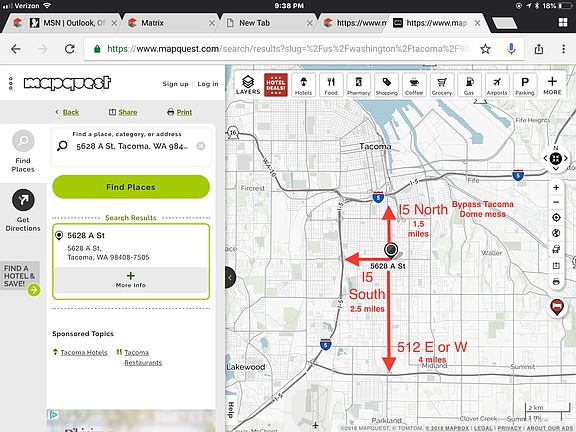Image resolution: width=576 pixels, height=432 pixels.
Task: Zoom out with the map minus button
Action: [556, 202]
